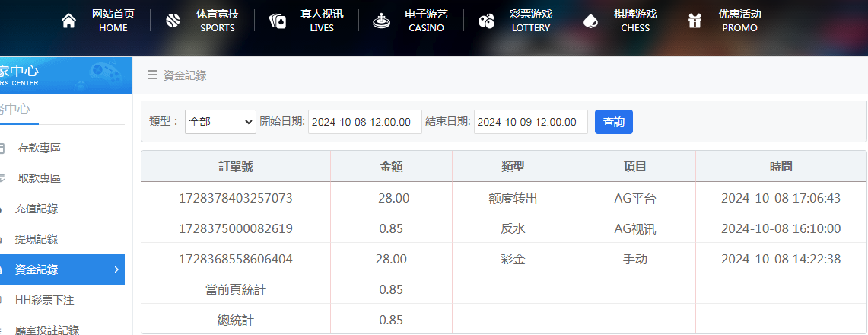Click the playing cards Lives icon

tap(278, 21)
